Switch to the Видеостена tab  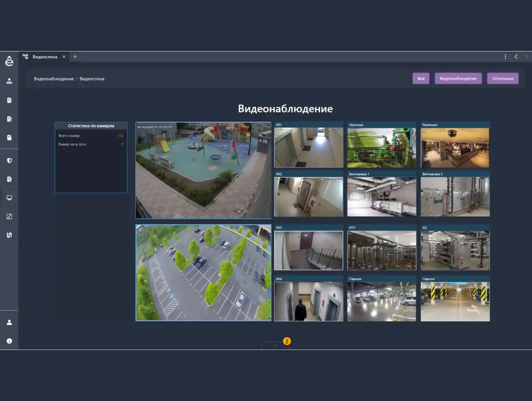click(x=44, y=57)
